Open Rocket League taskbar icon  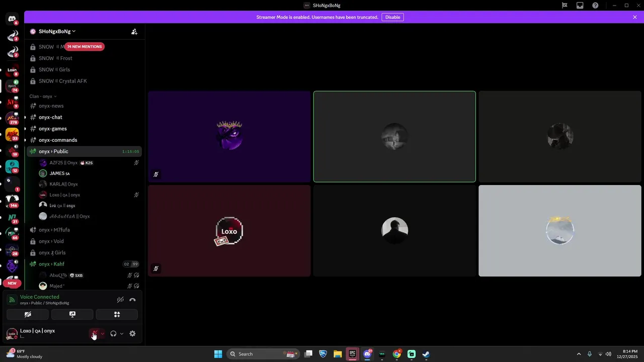[x=323, y=354]
